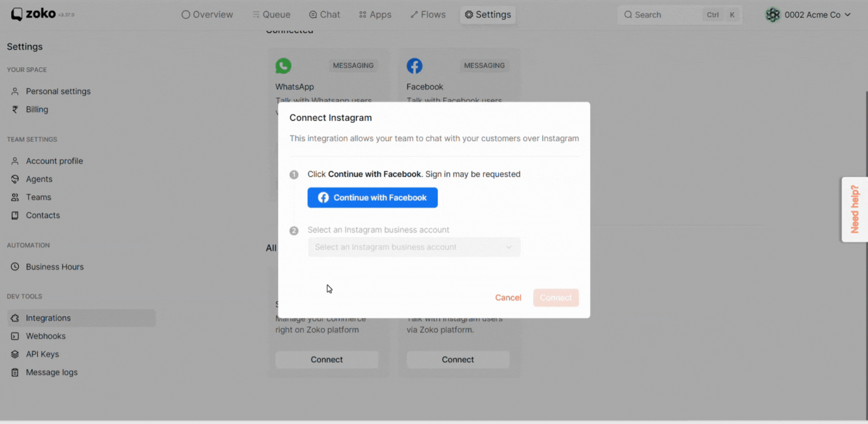Click the API Keys layers icon
Screen dimensions: 868x424
[x=15, y=354]
